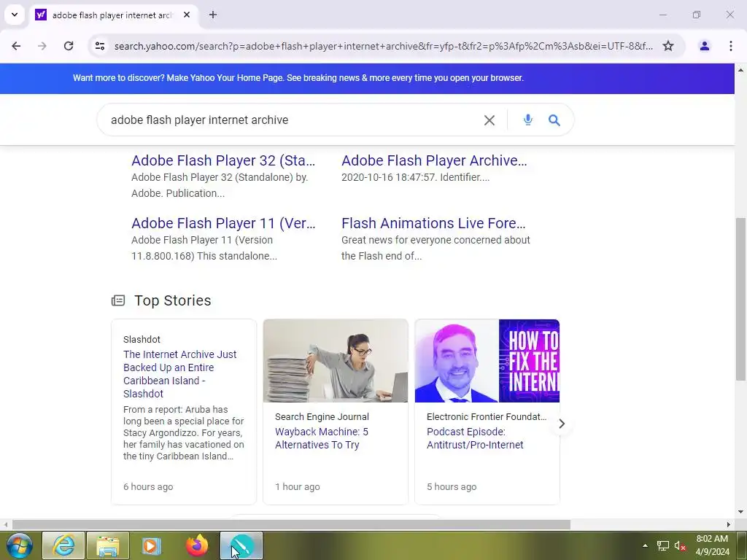Image resolution: width=747 pixels, height=560 pixels.
Task: Open a new browser tab
Action: (x=213, y=15)
